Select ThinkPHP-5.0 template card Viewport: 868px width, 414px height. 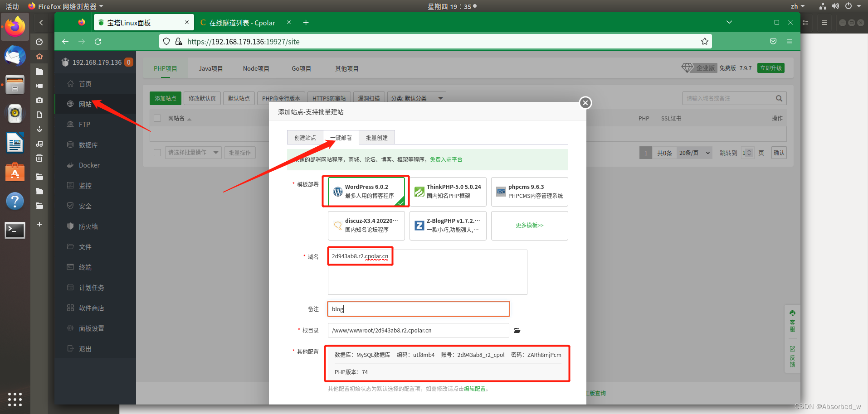(x=448, y=192)
